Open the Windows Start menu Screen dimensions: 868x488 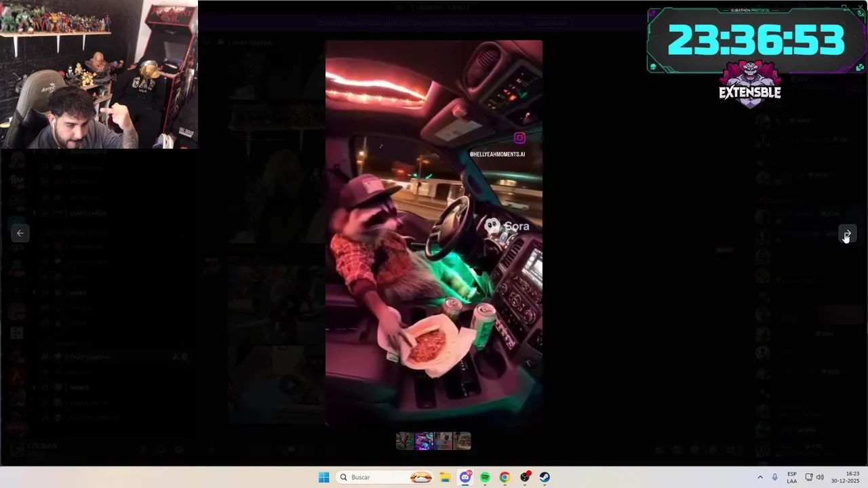tap(323, 477)
